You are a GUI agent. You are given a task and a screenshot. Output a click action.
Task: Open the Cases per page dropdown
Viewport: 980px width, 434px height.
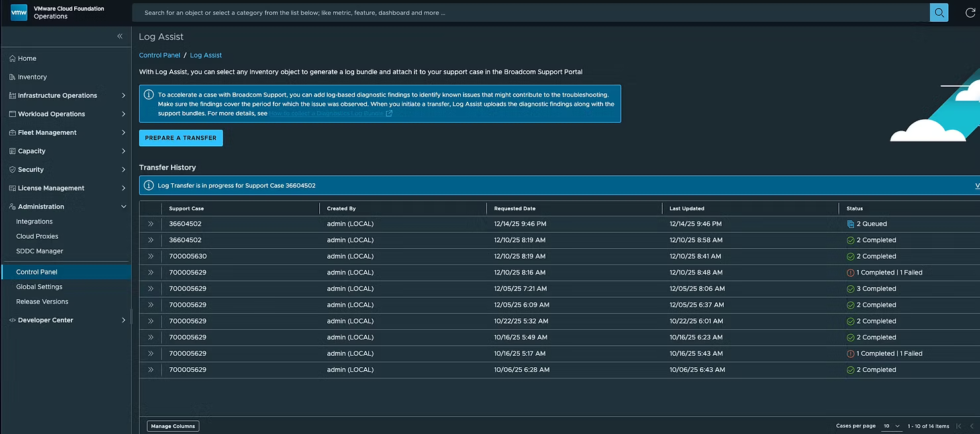click(891, 426)
